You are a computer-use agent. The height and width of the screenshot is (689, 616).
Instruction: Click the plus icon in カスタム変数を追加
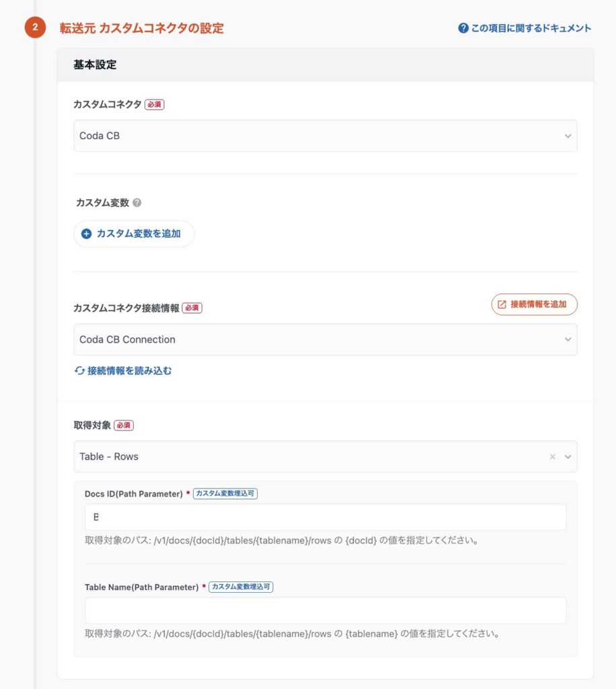coord(86,234)
